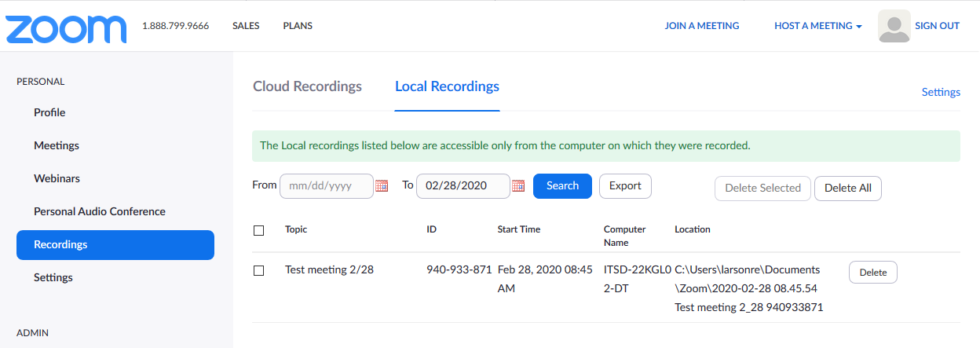The image size is (980, 348).
Task: Click the phone number 1.888.799.9666
Action: click(175, 26)
